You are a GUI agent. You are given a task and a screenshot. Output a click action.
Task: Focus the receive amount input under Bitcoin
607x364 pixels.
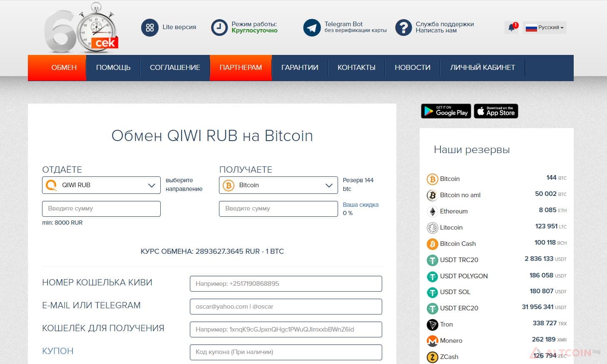coord(278,209)
